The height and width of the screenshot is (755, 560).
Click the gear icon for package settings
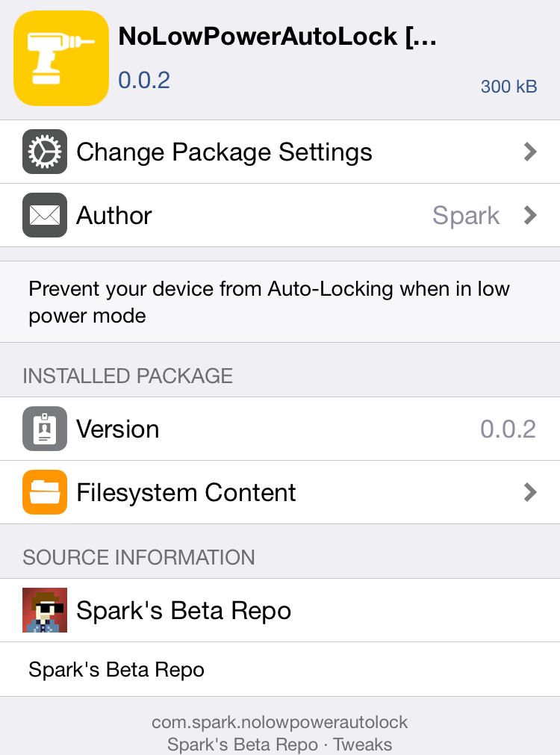tap(45, 152)
